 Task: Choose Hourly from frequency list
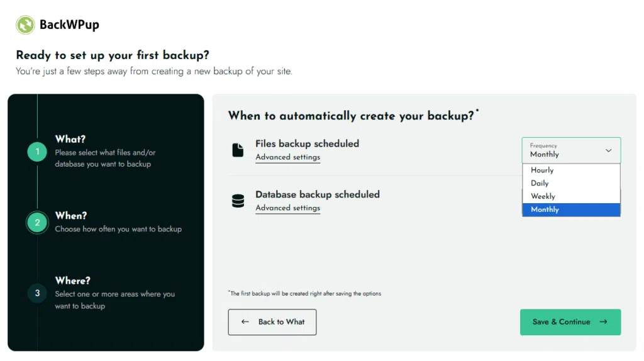click(542, 170)
